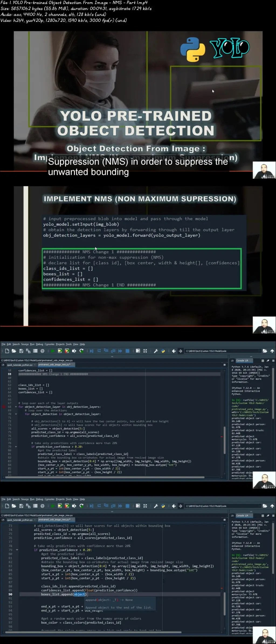Screen dimensions: 276x644
Task: Click parent directory up arrow, upper Spyder frame
Action: coord(272,351)
